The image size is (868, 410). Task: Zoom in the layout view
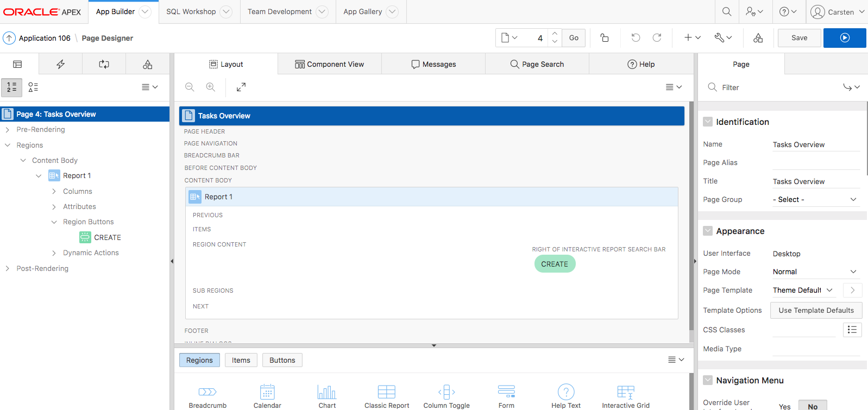(211, 87)
